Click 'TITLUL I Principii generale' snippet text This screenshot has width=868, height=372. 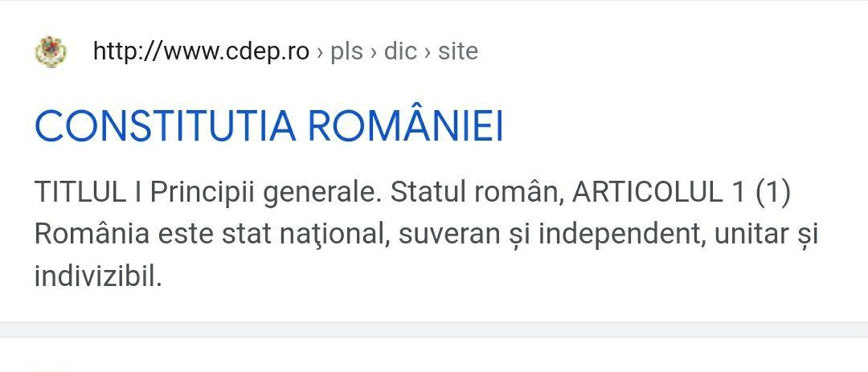point(193,194)
